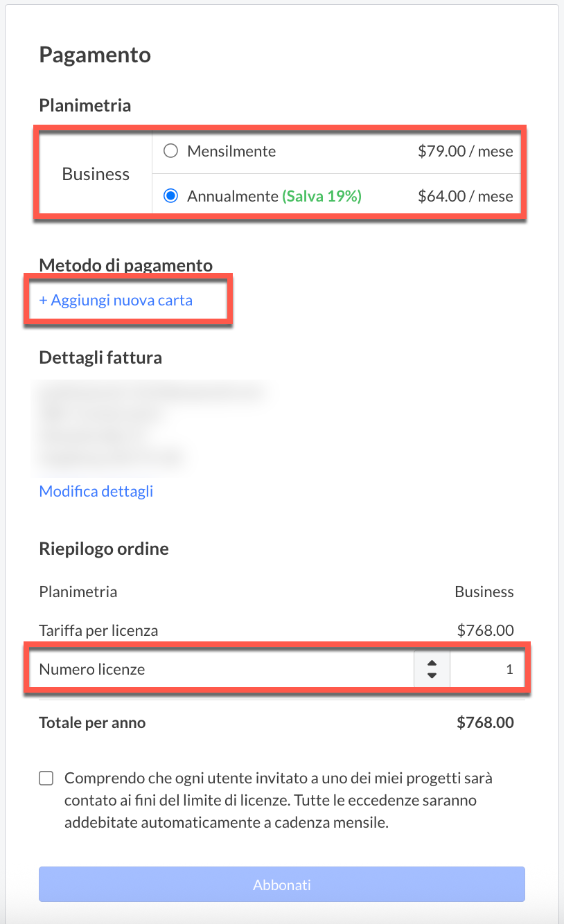Click the $64.00 / mese annual price
Viewport: 564px width, 924px height.
click(466, 196)
